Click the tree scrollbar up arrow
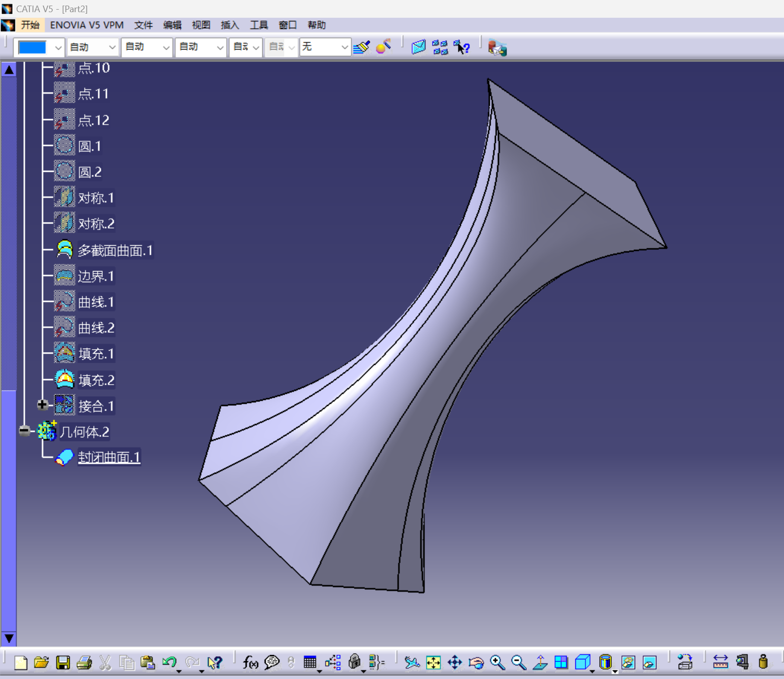Screen dimensions: 784x679 pos(9,69)
